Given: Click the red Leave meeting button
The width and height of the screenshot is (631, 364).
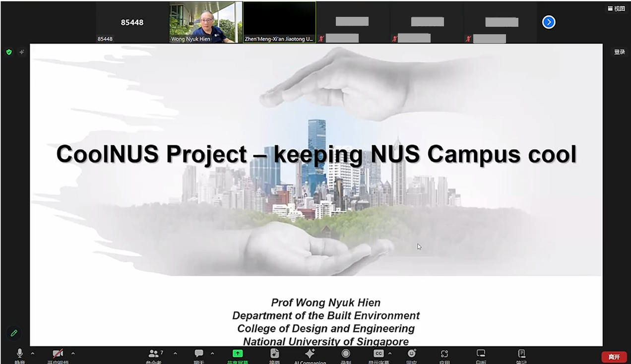Looking at the screenshot, I should tap(614, 357).
